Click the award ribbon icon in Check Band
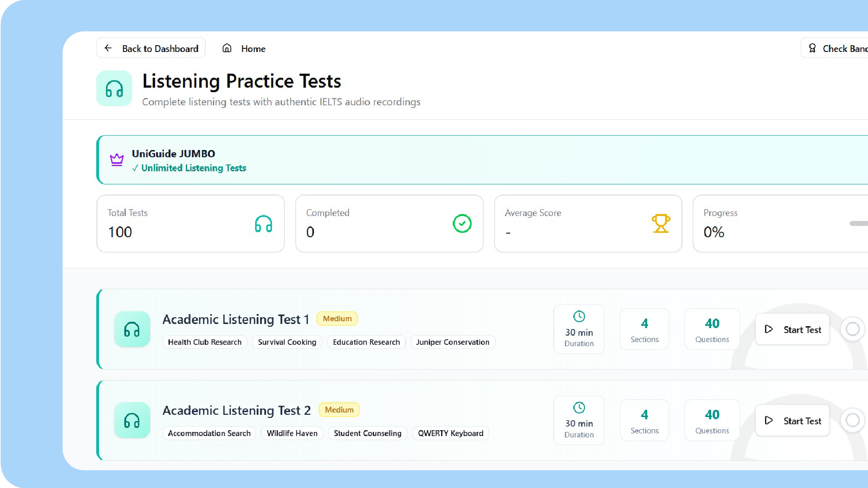This screenshot has width=868, height=488. tap(812, 48)
